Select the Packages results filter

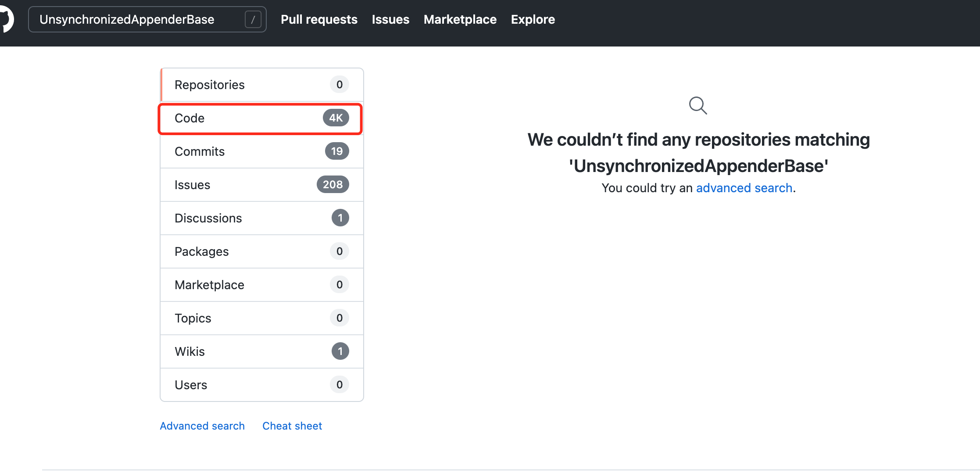[x=262, y=251]
